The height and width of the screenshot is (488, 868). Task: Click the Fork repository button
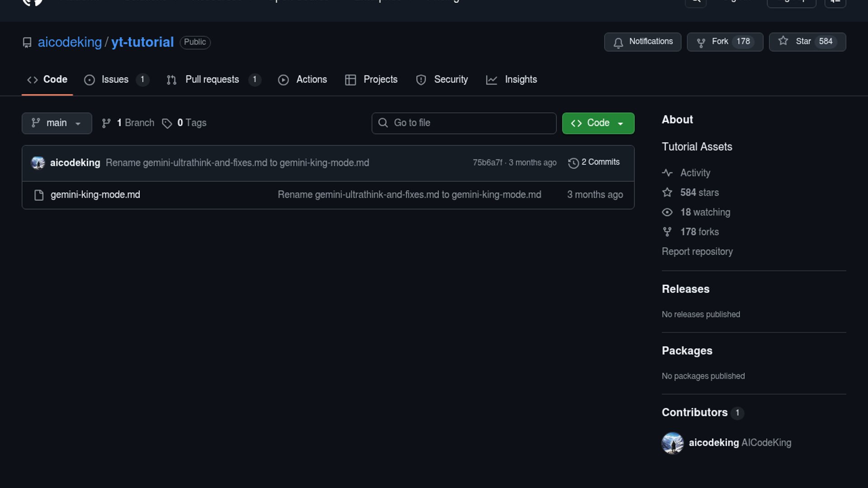725,42
